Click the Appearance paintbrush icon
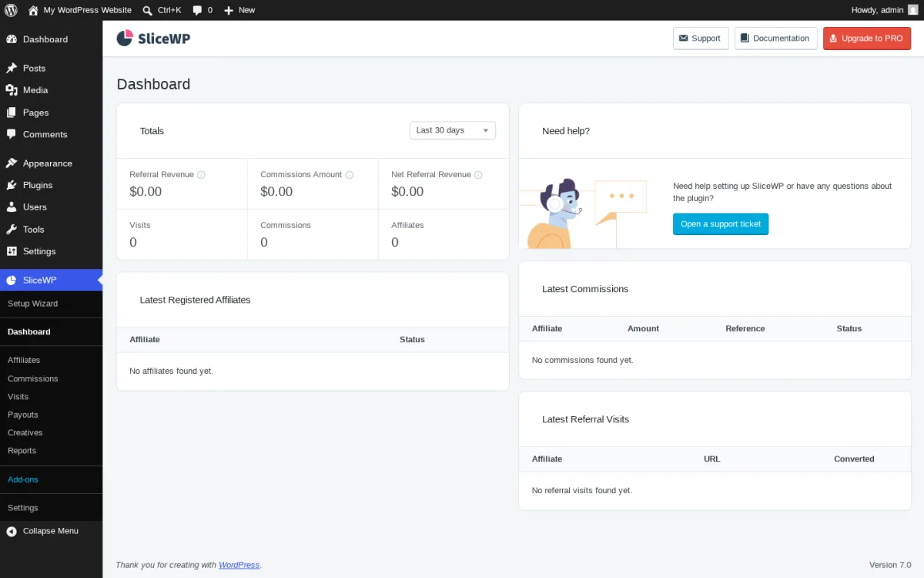The height and width of the screenshot is (578, 924). tap(12, 163)
